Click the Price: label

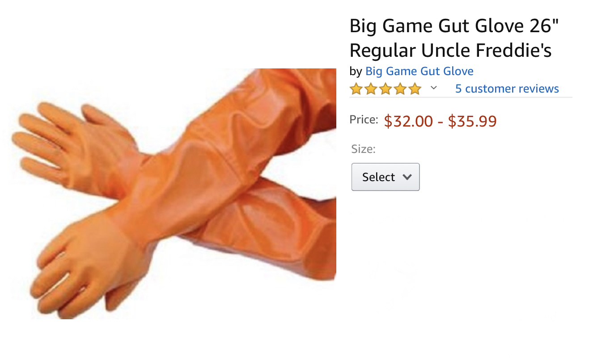coord(364,119)
